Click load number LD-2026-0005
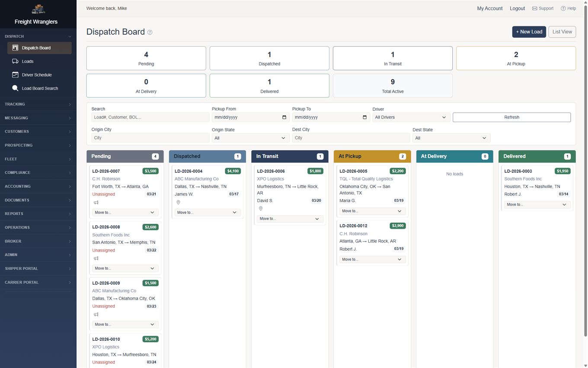This screenshot has height=368, width=588. [353, 171]
